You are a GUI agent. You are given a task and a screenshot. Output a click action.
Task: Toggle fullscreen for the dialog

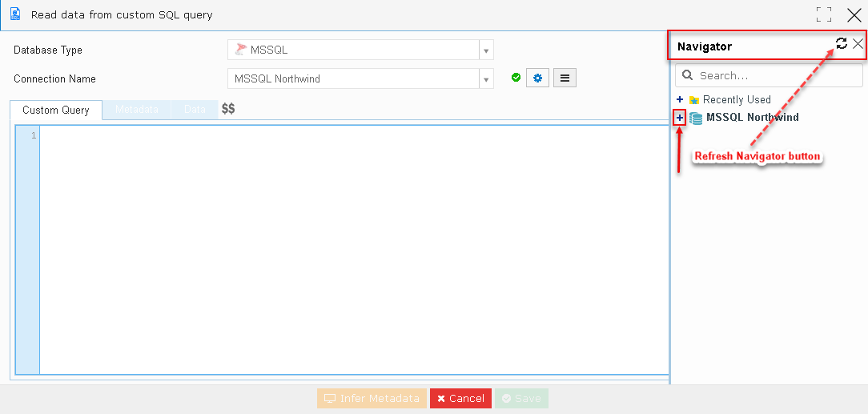(824, 15)
